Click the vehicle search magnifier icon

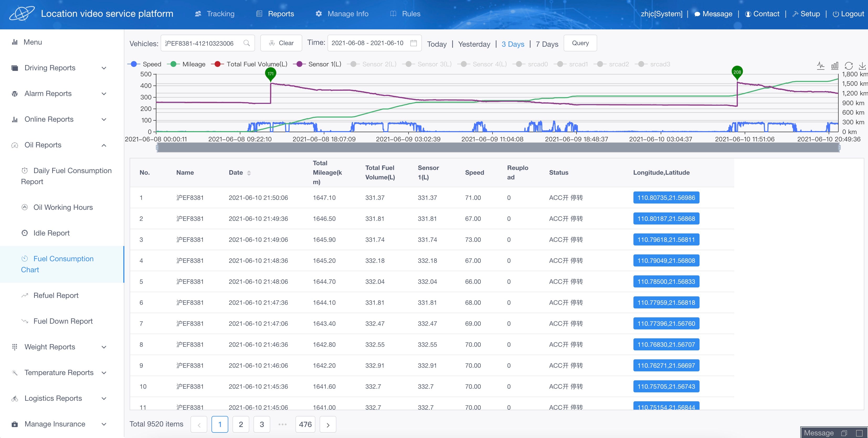[247, 43]
